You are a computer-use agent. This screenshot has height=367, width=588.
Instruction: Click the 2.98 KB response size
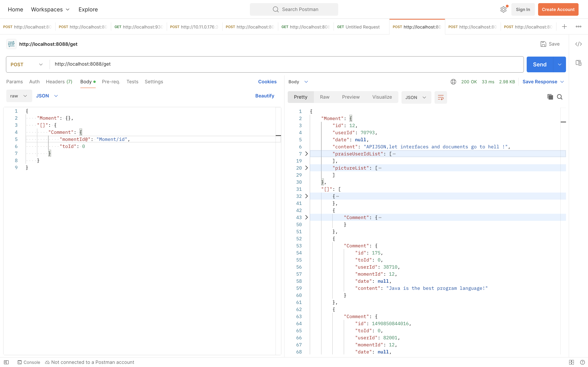(x=507, y=82)
